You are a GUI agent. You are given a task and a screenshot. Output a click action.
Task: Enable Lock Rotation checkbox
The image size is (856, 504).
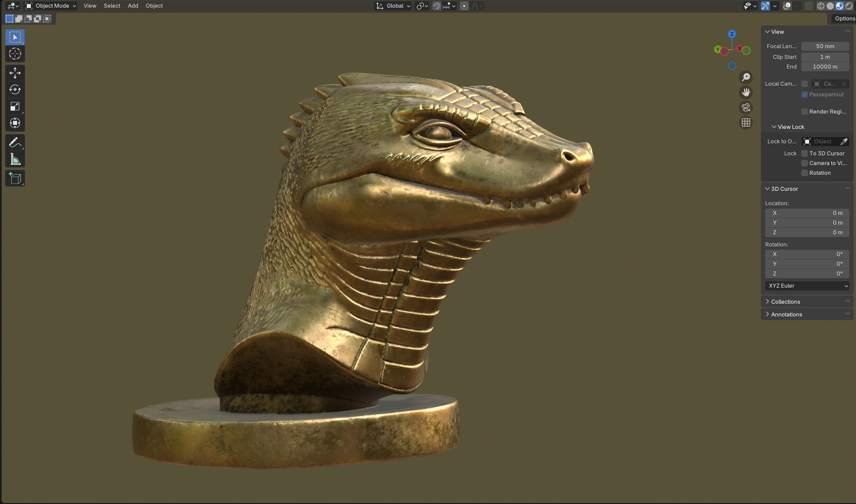pyautogui.click(x=804, y=173)
